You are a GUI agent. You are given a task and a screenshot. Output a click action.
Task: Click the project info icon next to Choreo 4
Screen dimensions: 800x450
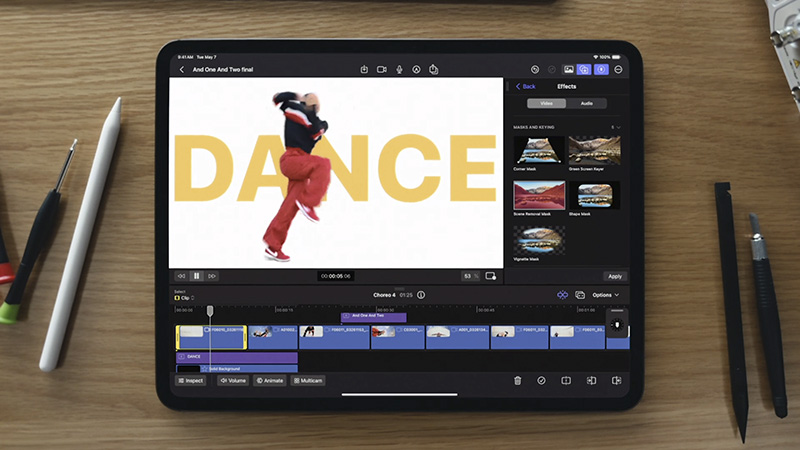point(421,295)
